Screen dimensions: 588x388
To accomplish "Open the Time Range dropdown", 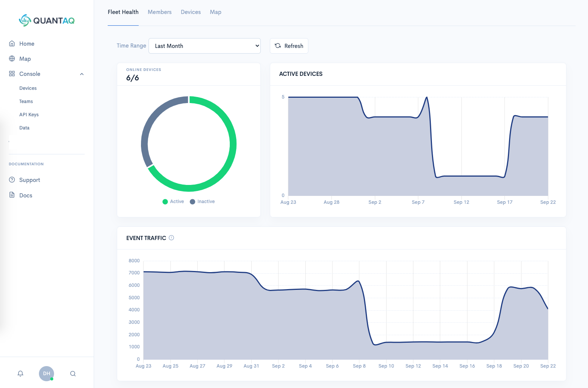I will click(x=204, y=46).
